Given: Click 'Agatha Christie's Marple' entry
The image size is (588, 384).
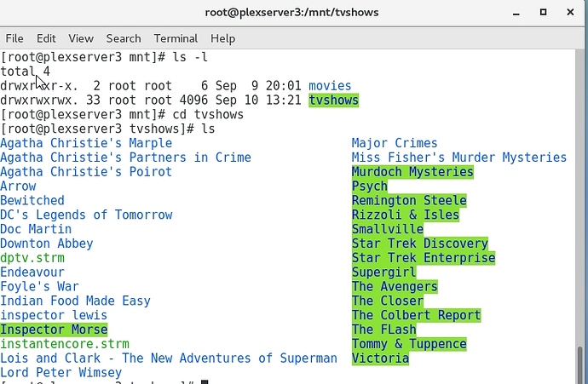Looking at the screenshot, I should pyautogui.click(x=86, y=143).
